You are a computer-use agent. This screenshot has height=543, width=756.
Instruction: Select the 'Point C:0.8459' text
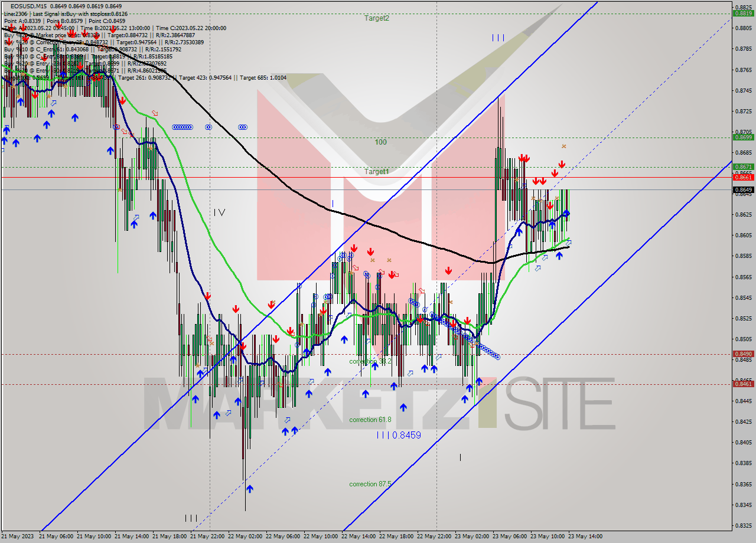coord(106,21)
